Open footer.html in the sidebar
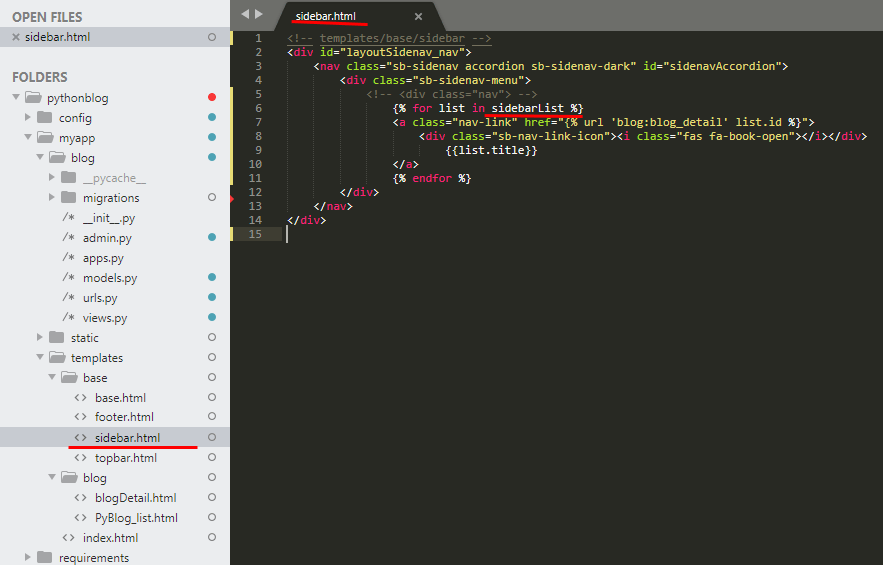The image size is (883, 565). [x=124, y=417]
